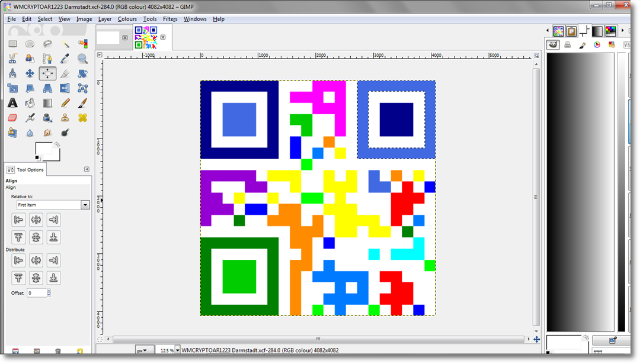The width and height of the screenshot is (640, 364).
Task: Select the Eraser tool
Action: 12,118
